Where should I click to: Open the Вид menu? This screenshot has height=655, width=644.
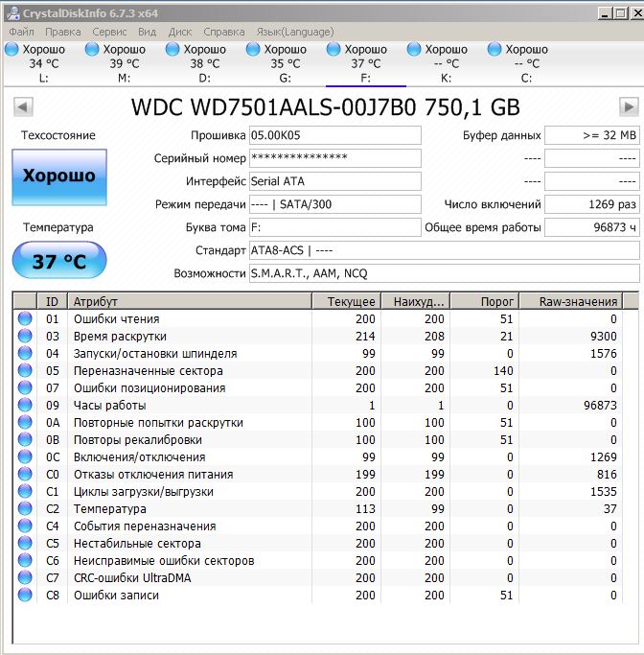coord(147,32)
